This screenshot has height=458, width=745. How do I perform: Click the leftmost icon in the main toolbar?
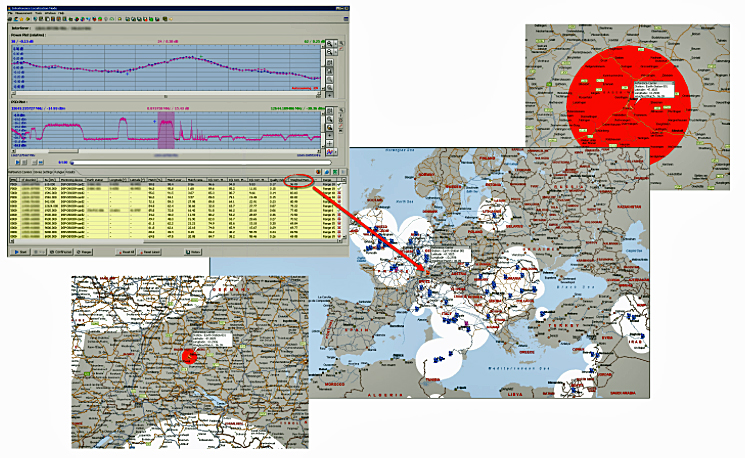(x=10, y=19)
